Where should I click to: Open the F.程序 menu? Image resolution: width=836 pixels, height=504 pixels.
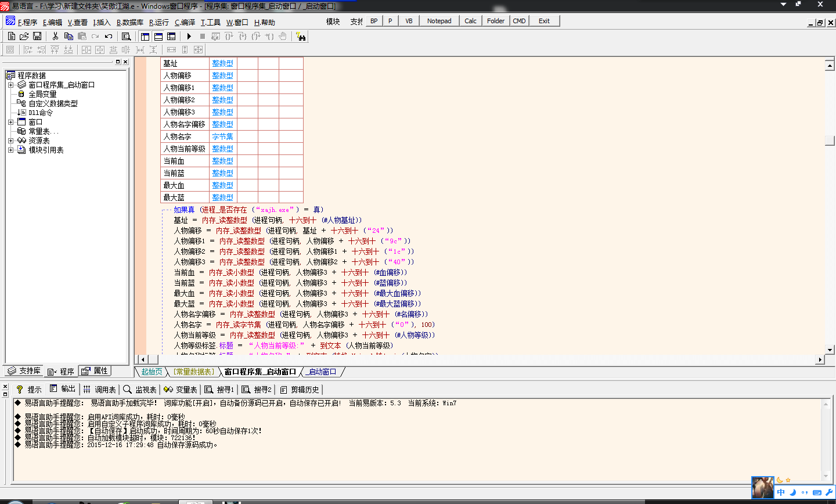tap(27, 22)
